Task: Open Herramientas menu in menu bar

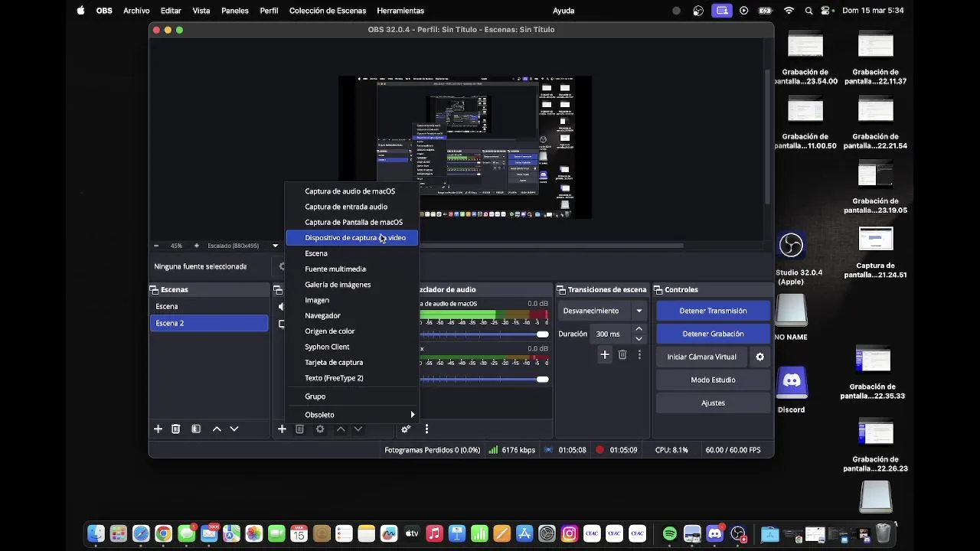Action: pyautogui.click(x=400, y=11)
